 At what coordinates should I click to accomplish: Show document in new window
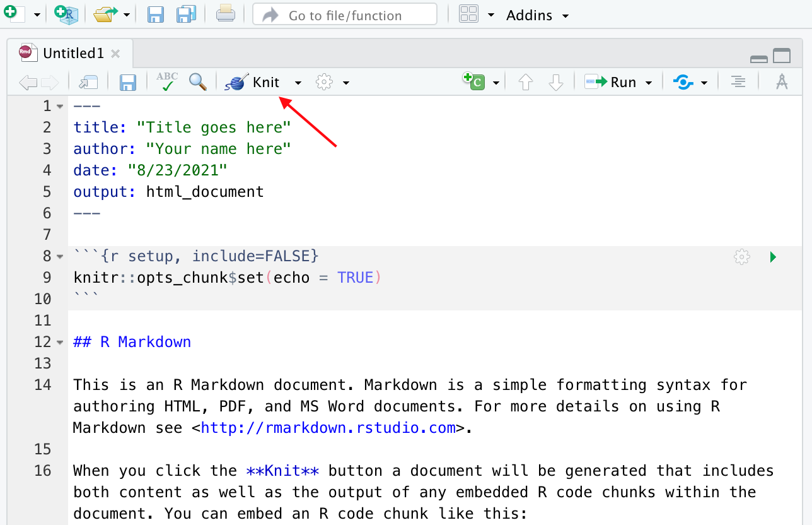click(x=88, y=82)
